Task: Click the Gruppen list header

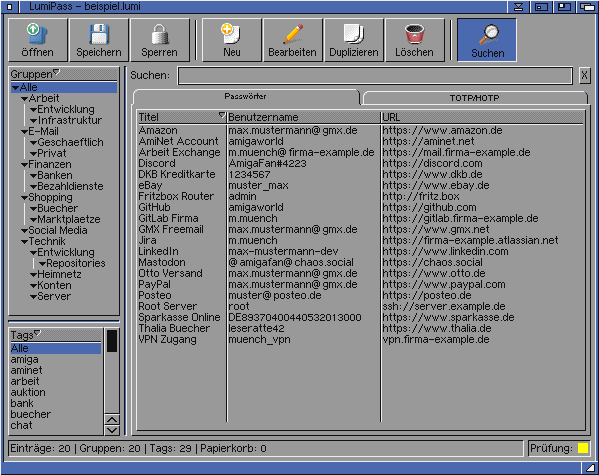Action: coord(64,74)
